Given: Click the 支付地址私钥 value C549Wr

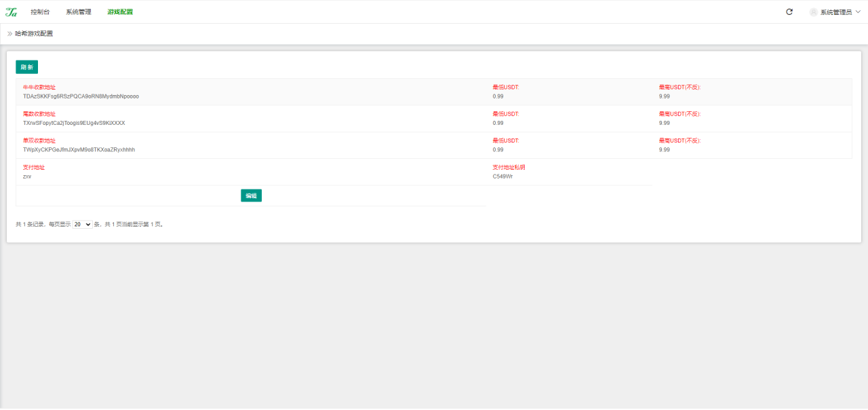Looking at the screenshot, I should point(502,176).
